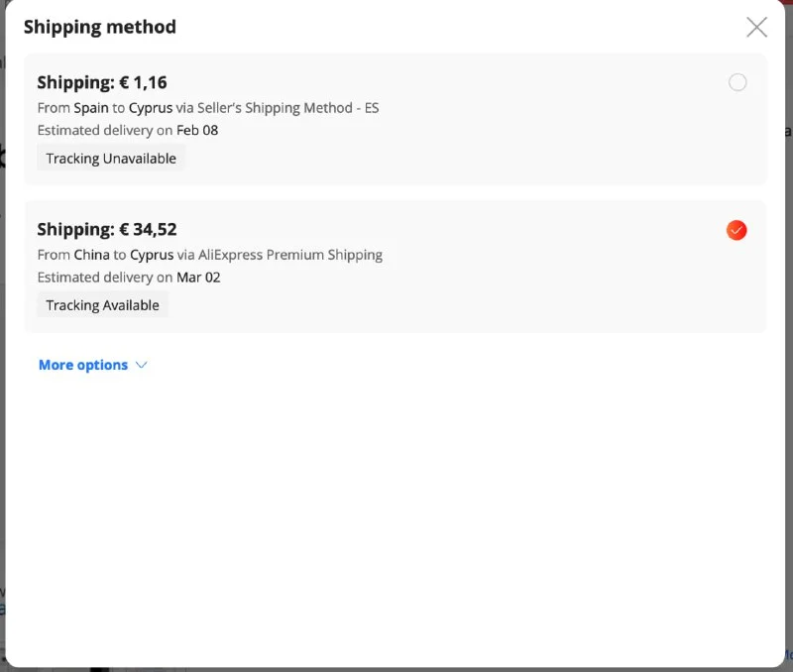Click the Tracking Available tag
The height and width of the screenshot is (672, 793).
102,305
